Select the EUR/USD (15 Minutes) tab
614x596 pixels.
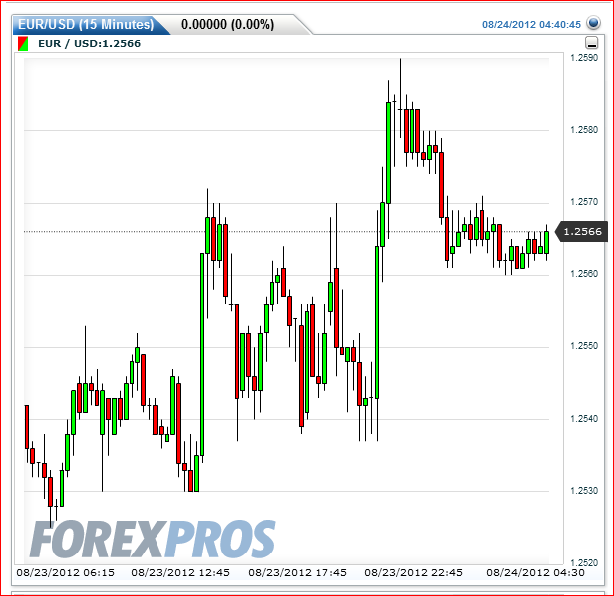pos(86,25)
